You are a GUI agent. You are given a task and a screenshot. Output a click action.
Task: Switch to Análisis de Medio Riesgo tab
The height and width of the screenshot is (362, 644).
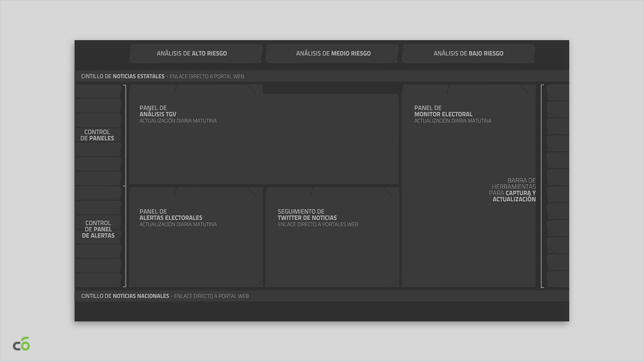[332, 53]
